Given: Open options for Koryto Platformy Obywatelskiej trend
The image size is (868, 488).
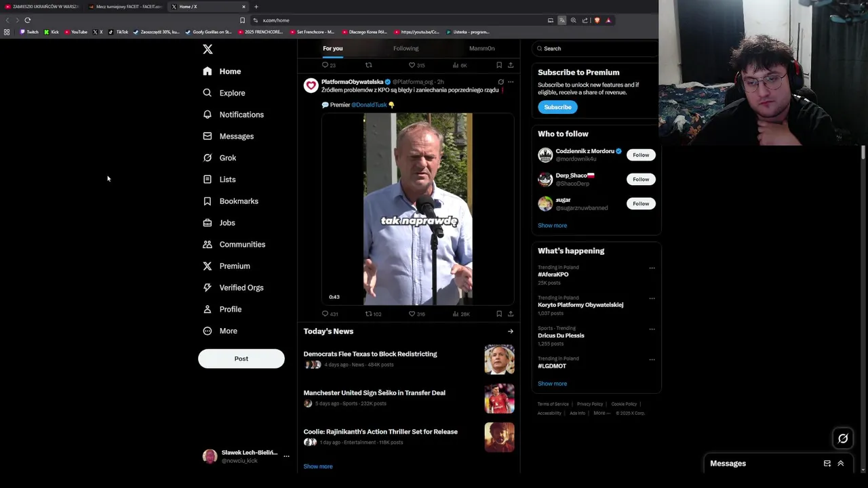Looking at the screenshot, I should [x=652, y=299].
